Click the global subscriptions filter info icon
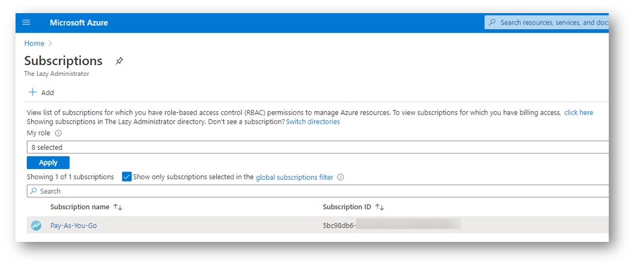 click(x=340, y=177)
